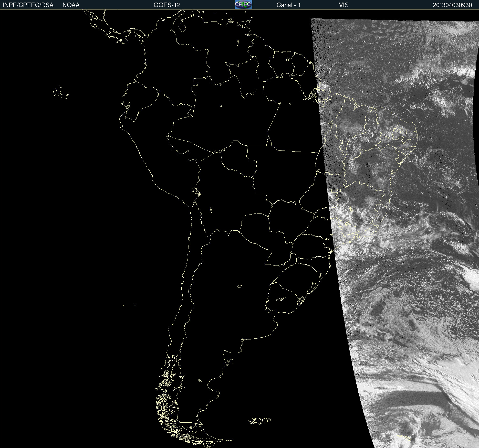Image resolution: width=479 pixels, height=448 pixels.
Task: Click the 201304030930 timestamp
Action: pyautogui.click(x=452, y=5)
